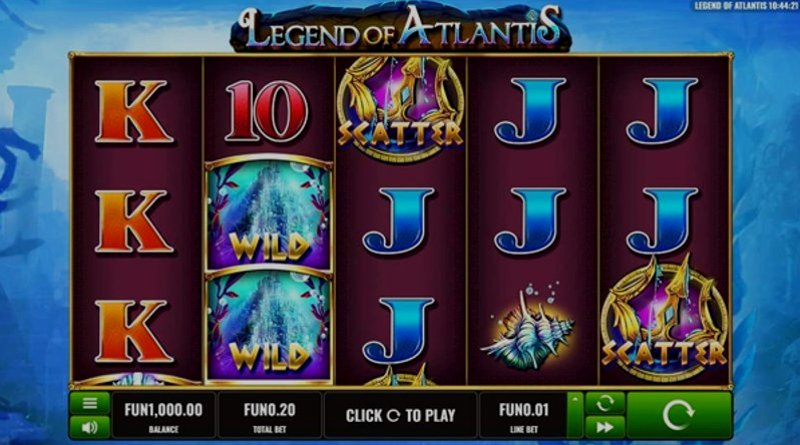This screenshot has height=445, width=800.
Task: Open the FUN0.20 total bet panel
Action: (269, 415)
